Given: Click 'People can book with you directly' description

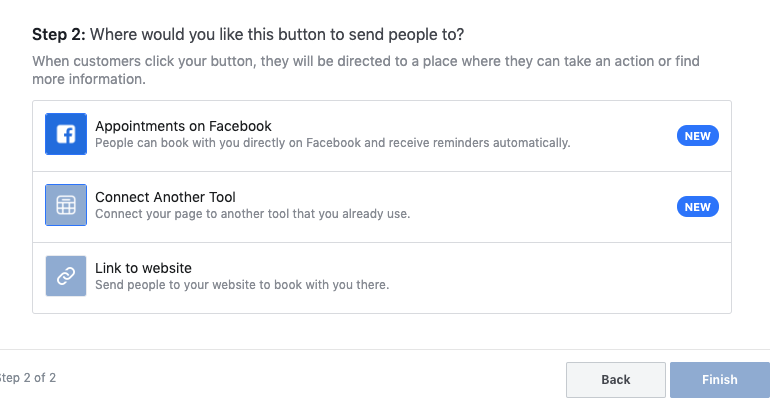Looking at the screenshot, I should [x=333, y=143].
